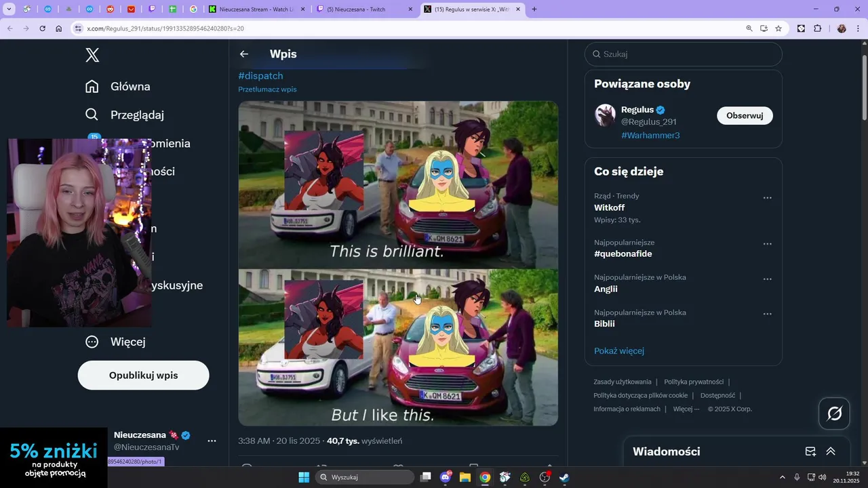Close the Nieuczesana Twitch tab
The width and height of the screenshot is (868, 488).
[410, 9]
